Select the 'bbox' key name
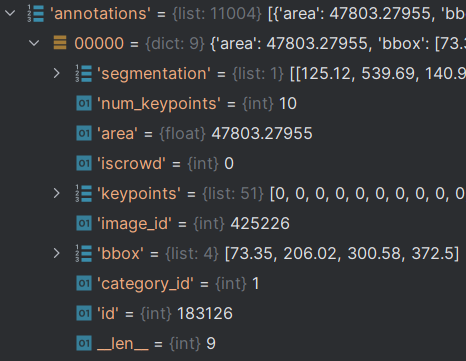This screenshot has width=466, height=361. click(x=120, y=254)
